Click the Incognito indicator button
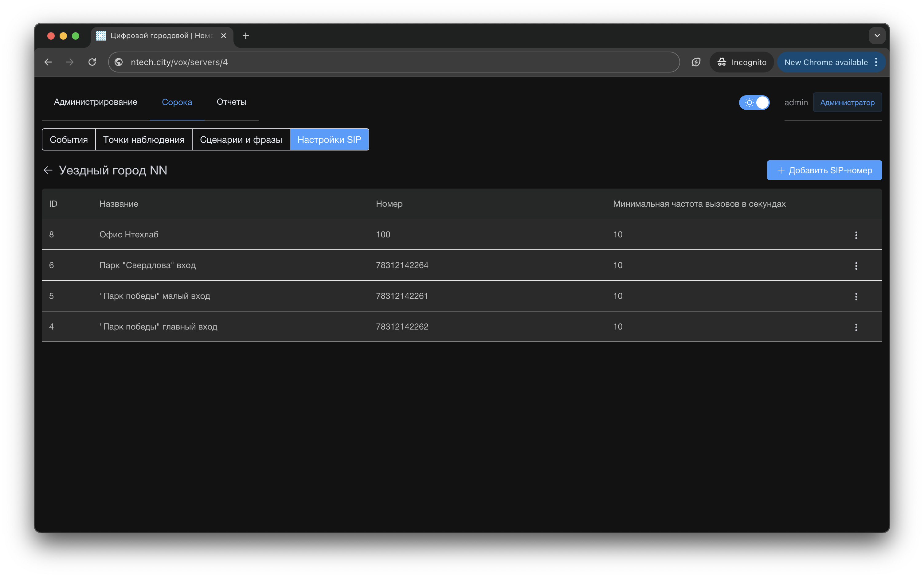The height and width of the screenshot is (578, 924). [x=741, y=62]
